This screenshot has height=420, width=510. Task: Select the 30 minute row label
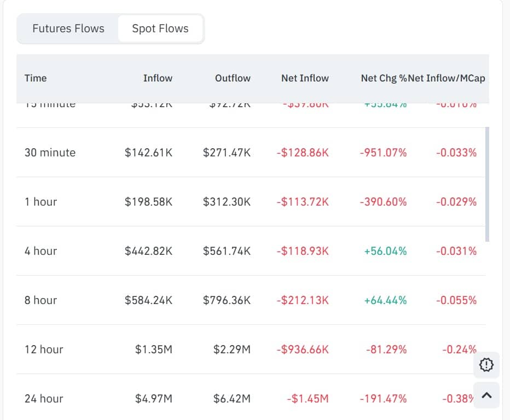pos(50,153)
